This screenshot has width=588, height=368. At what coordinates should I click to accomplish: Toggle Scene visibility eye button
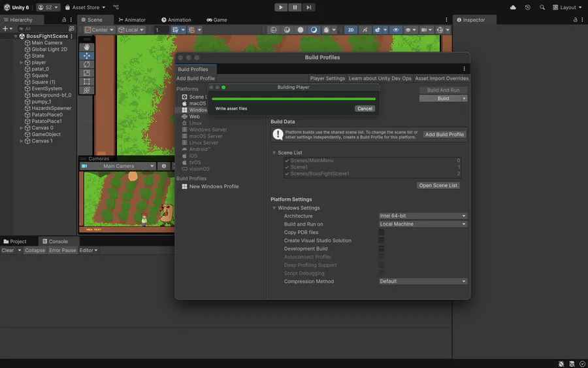[396, 29]
